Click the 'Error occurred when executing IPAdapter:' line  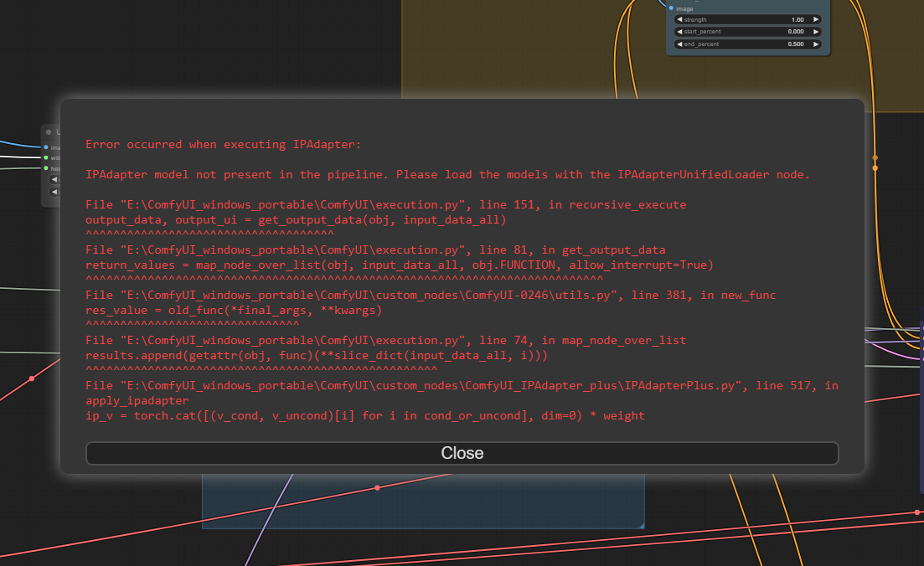pos(224,144)
